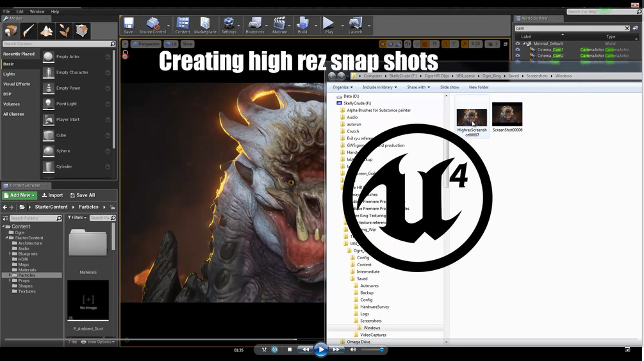Click New folder in the Explorer toolbar
The height and width of the screenshot is (361, 644).
click(x=479, y=88)
